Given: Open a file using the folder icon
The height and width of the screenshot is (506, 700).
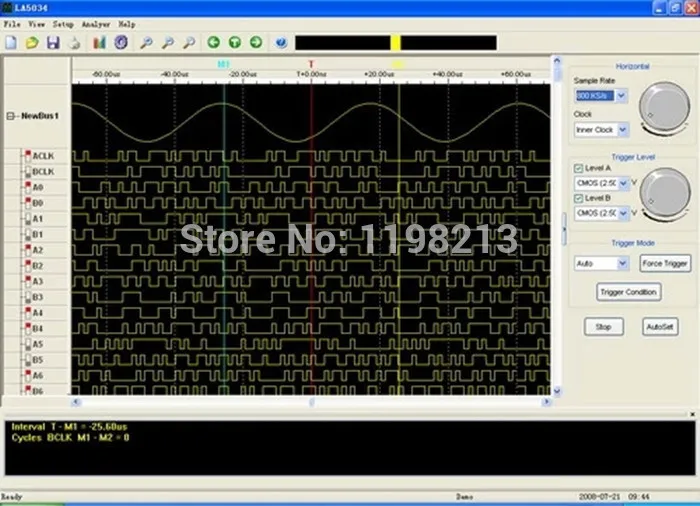Looking at the screenshot, I should tap(32, 42).
